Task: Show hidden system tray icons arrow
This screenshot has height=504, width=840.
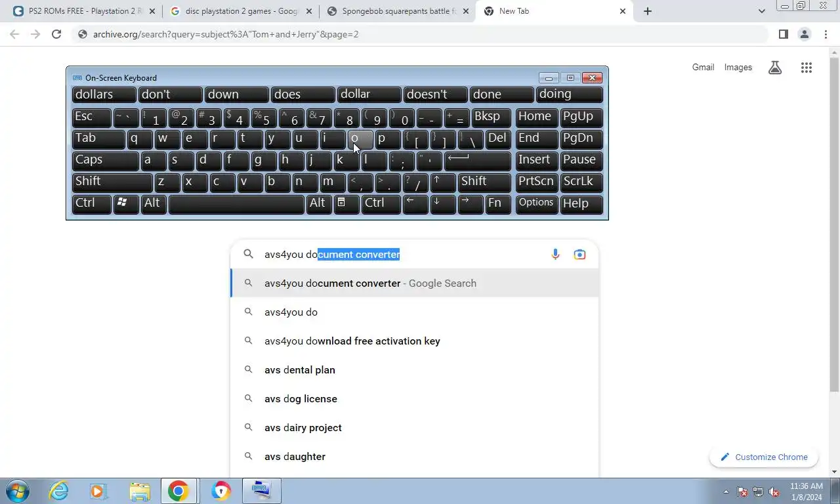Action: click(x=726, y=492)
